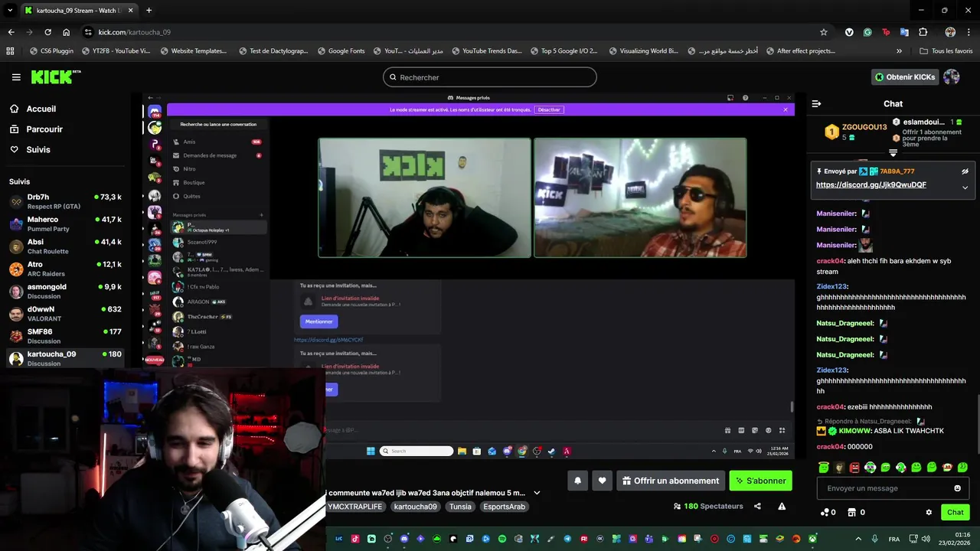Report stream with warning triangle icon
The image size is (980, 551).
[782, 506]
